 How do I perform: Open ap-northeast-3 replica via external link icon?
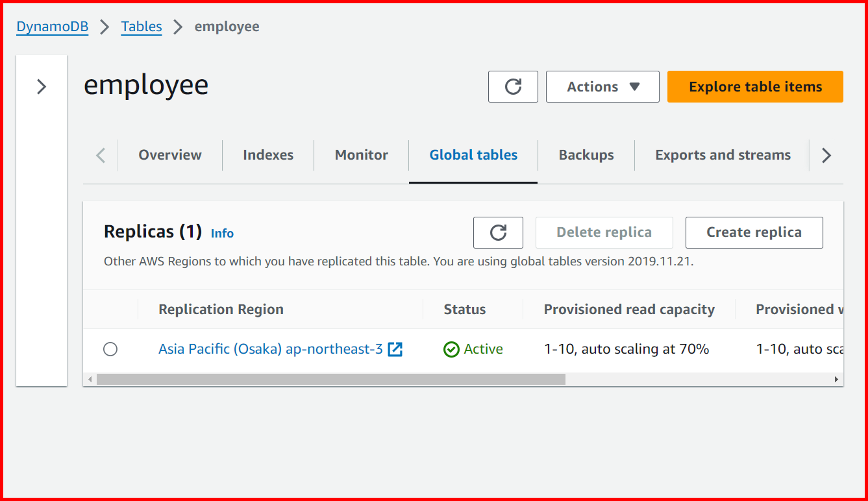click(395, 348)
